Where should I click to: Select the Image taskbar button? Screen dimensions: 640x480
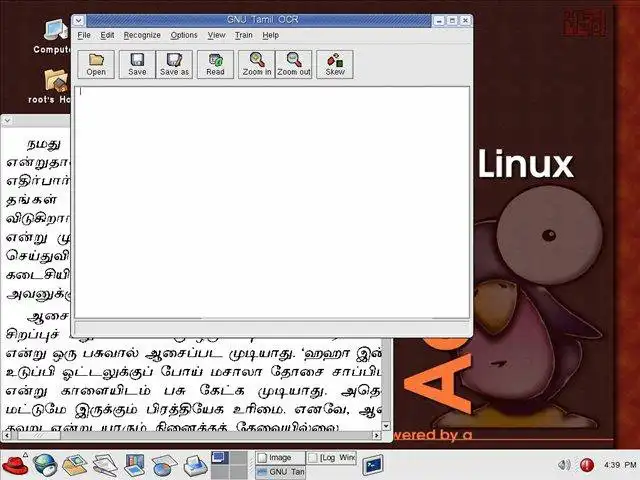(280, 458)
